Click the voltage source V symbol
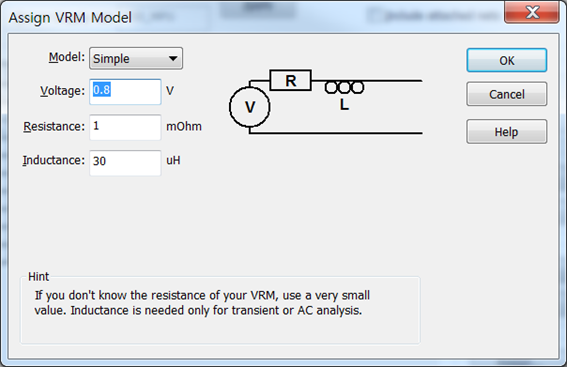This screenshot has height=367, width=567. 250,107
